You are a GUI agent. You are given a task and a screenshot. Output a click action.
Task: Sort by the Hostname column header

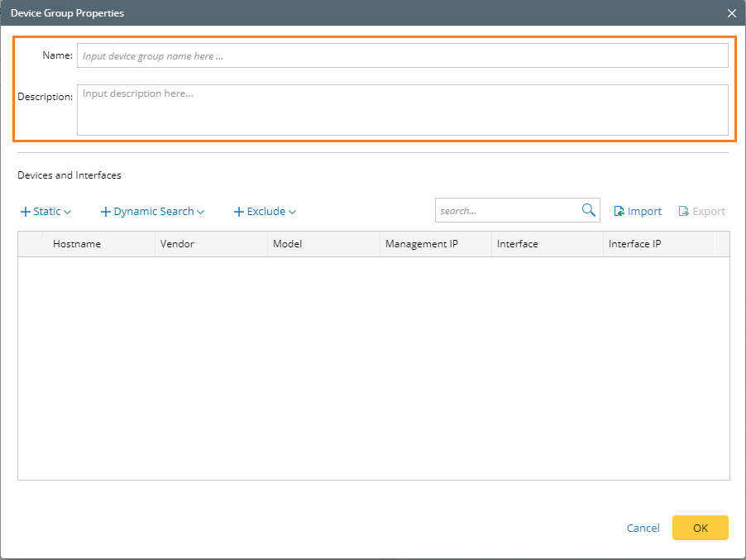click(x=77, y=244)
